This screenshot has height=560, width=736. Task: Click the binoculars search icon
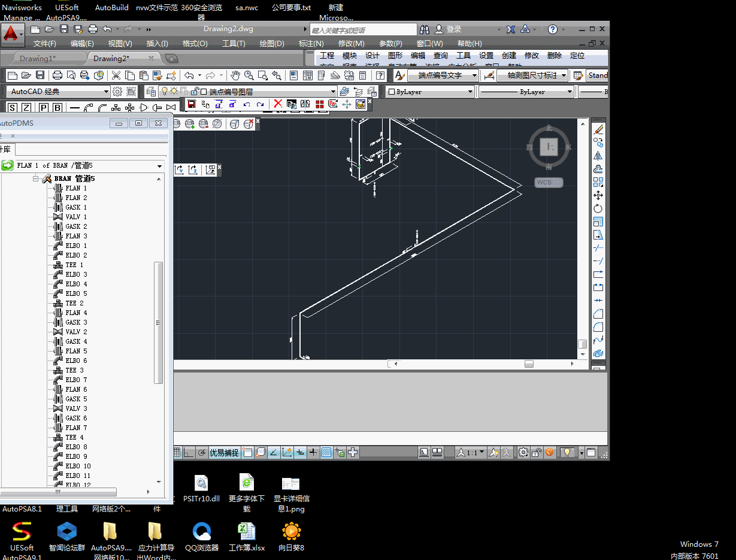pyautogui.click(x=425, y=29)
